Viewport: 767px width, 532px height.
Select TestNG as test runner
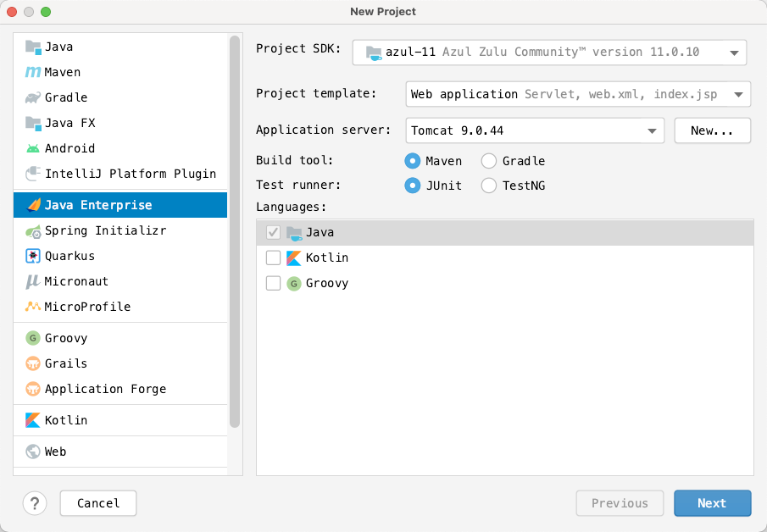tap(489, 186)
